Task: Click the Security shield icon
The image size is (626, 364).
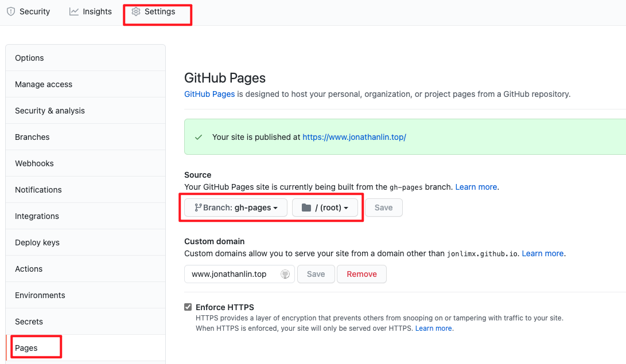Action: [11, 11]
